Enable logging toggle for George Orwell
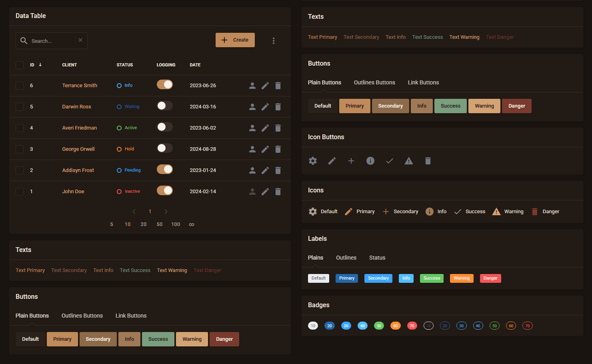 tap(164, 148)
